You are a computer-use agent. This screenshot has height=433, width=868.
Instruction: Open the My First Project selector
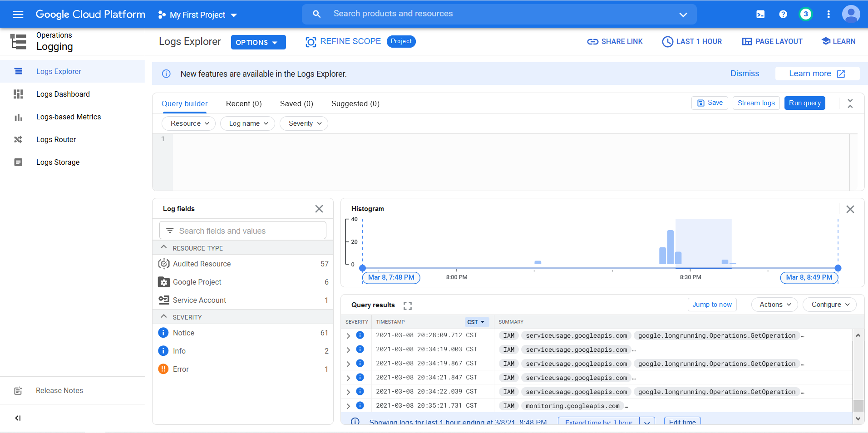click(197, 15)
